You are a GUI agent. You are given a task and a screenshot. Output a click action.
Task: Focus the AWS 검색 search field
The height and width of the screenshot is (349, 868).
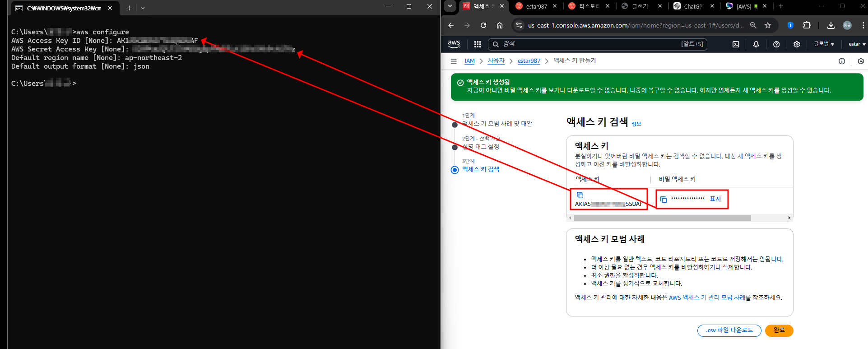[598, 44]
